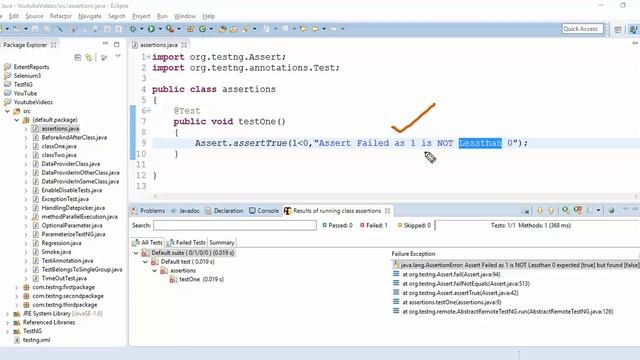Open the Navigate menu
The height and width of the screenshot is (360, 640).
[90, 16]
